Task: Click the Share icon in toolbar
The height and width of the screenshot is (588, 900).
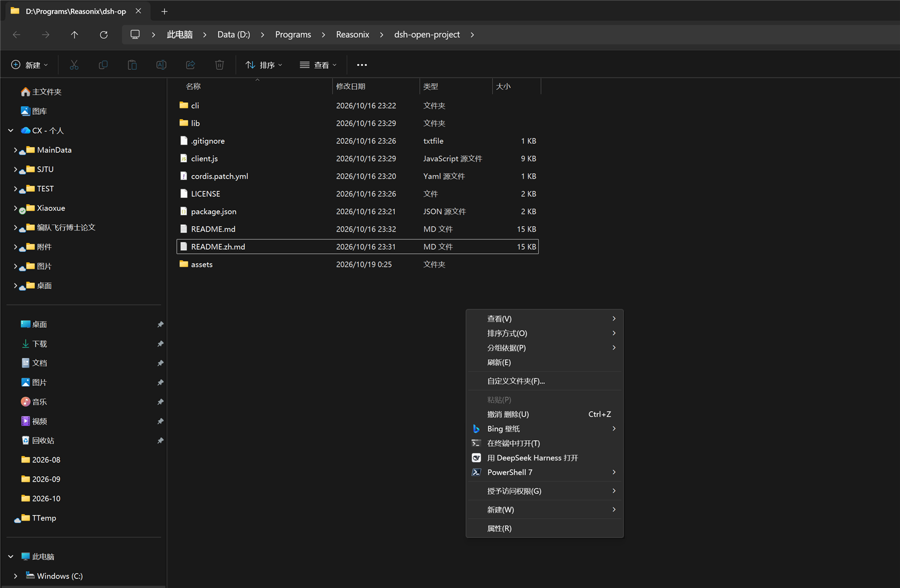Action: click(191, 65)
